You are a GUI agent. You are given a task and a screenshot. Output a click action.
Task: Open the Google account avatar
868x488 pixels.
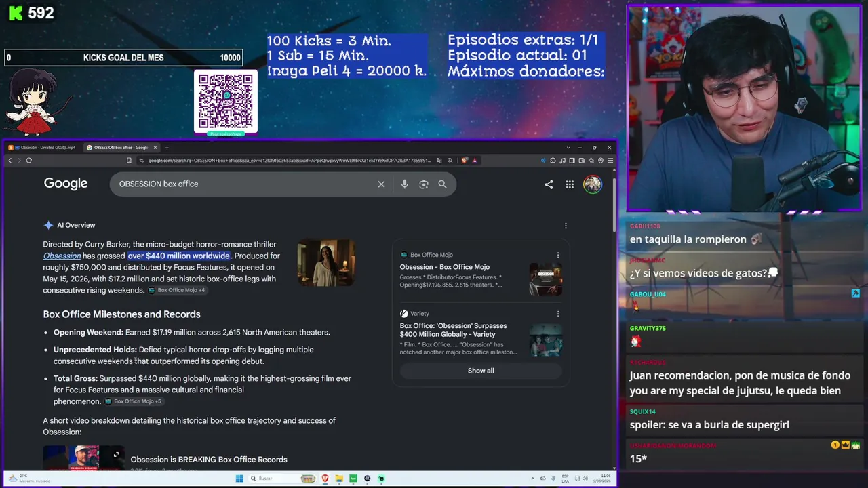click(593, 184)
